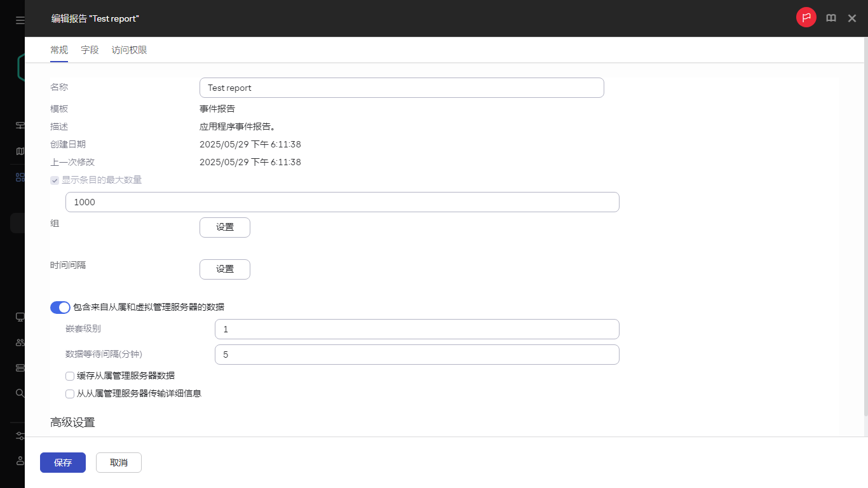868x488 pixels.
Task: Open Monitoring via the monitor sidebar icon
Action: click(x=19, y=316)
